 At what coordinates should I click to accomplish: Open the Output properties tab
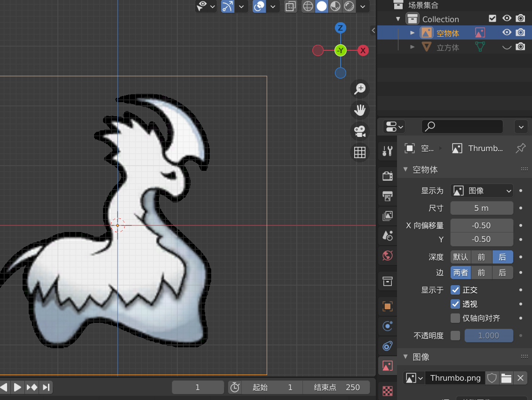coord(387,196)
